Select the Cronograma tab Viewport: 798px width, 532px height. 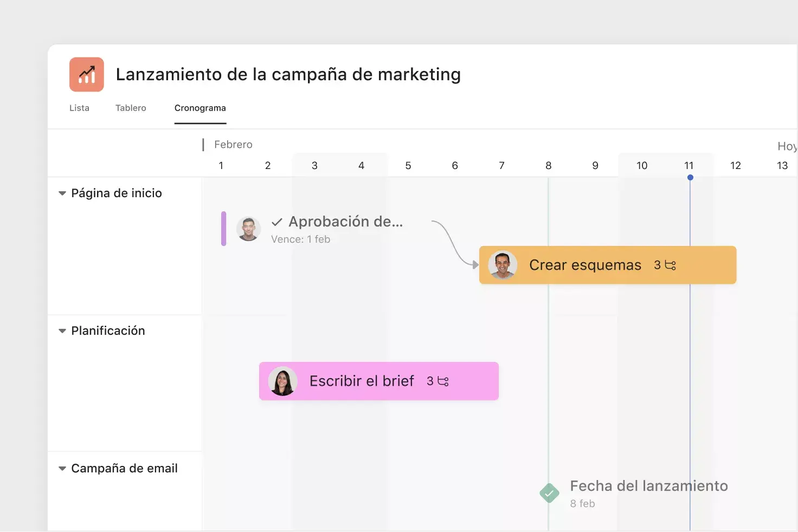click(200, 108)
